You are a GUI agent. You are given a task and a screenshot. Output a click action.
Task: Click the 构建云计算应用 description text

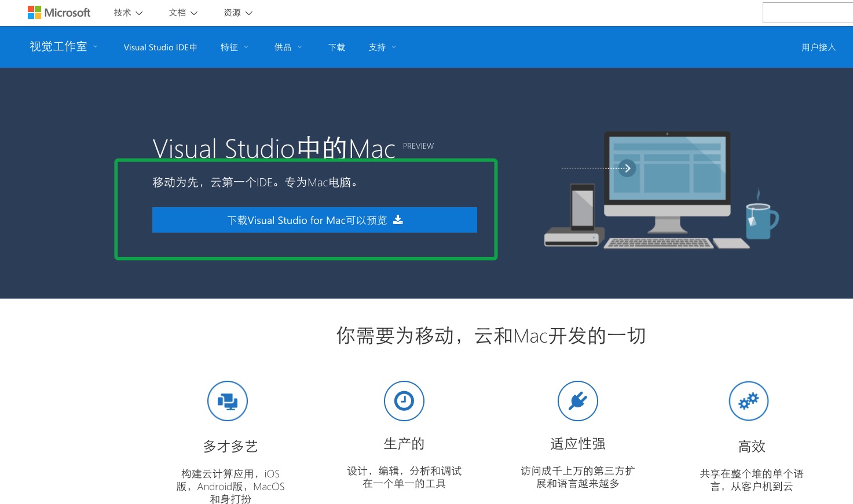230,486
